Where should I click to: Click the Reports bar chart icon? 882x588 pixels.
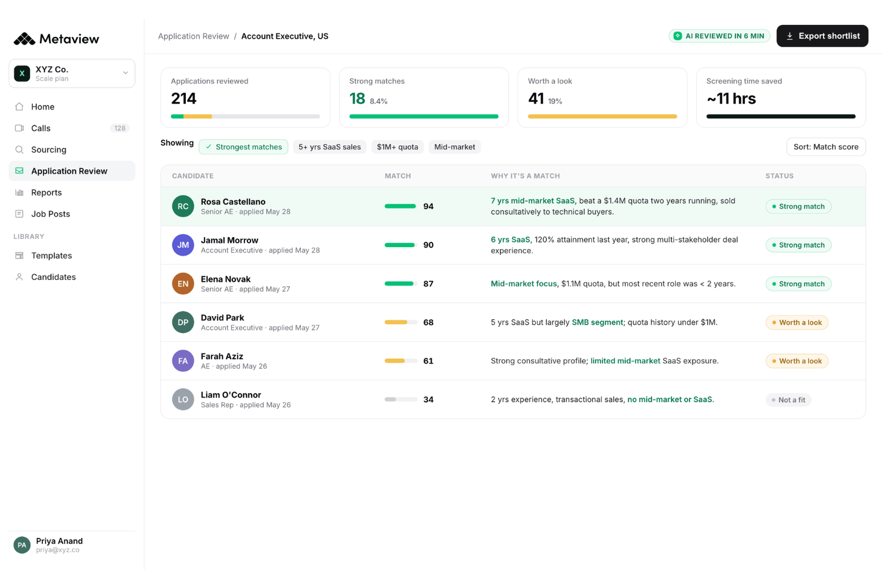[x=19, y=192]
